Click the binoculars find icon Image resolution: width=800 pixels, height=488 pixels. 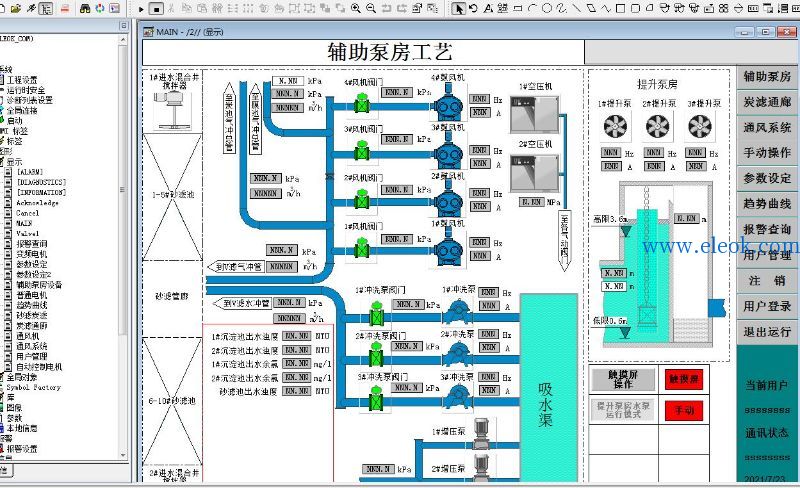point(85,8)
